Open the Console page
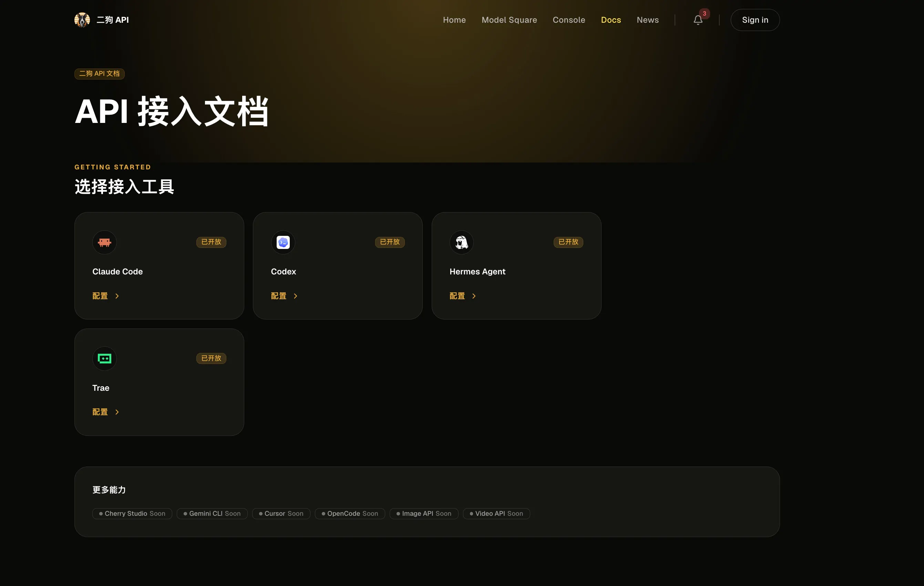The width and height of the screenshot is (924, 586). point(569,20)
